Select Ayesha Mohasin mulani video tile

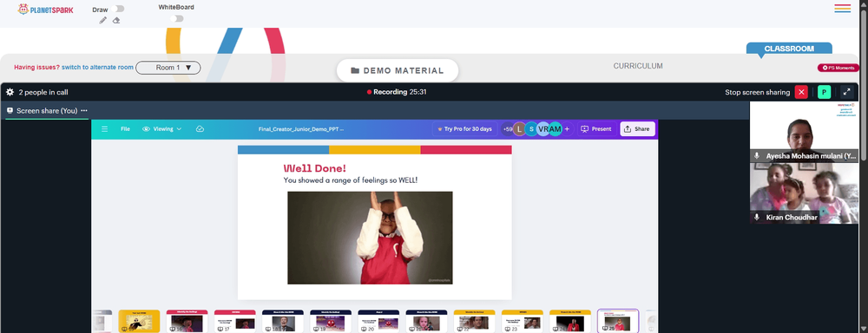tap(804, 132)
